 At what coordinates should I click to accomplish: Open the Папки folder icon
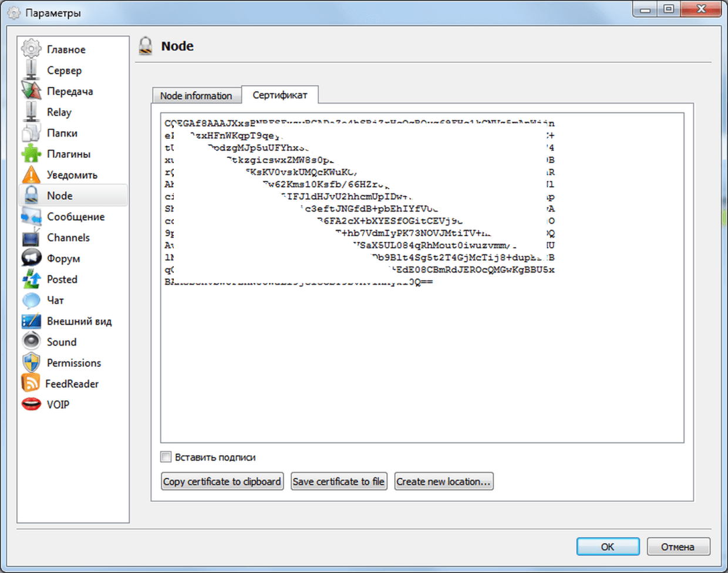point(32,133)
